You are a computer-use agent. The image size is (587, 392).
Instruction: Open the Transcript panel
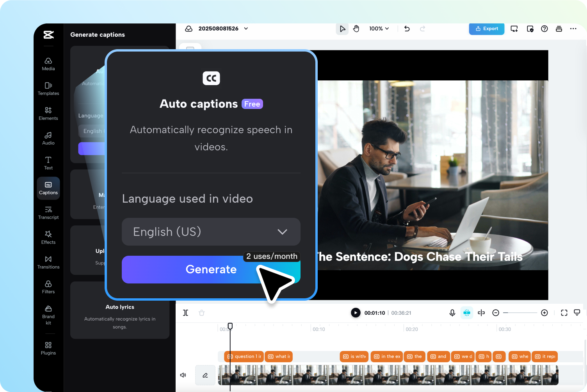pyautogui.click(x=48, y=213)
